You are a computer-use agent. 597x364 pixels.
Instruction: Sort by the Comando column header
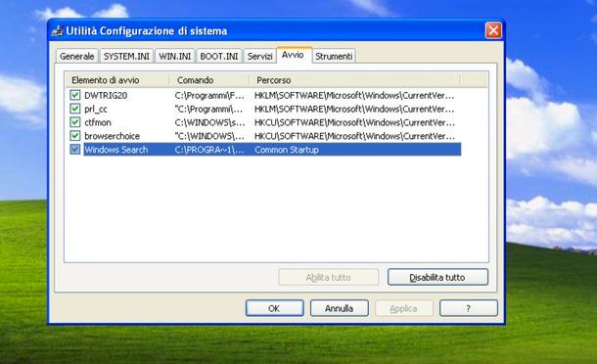tap(209, 80)
